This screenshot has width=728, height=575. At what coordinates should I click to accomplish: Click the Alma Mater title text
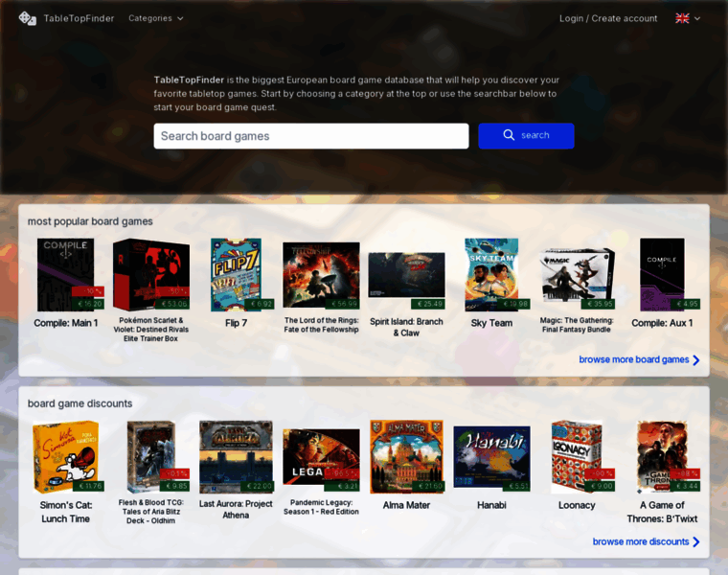tap(406, 505)
